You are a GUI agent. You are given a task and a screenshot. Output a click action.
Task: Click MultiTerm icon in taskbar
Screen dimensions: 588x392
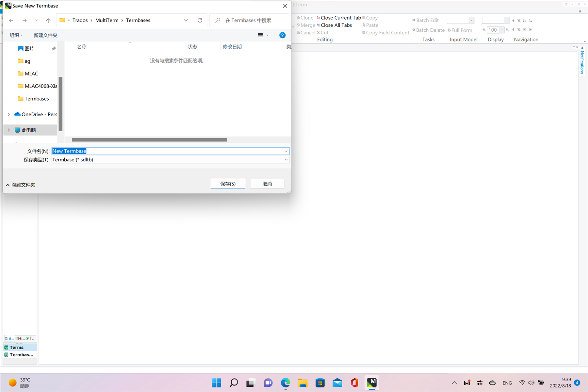372,383
